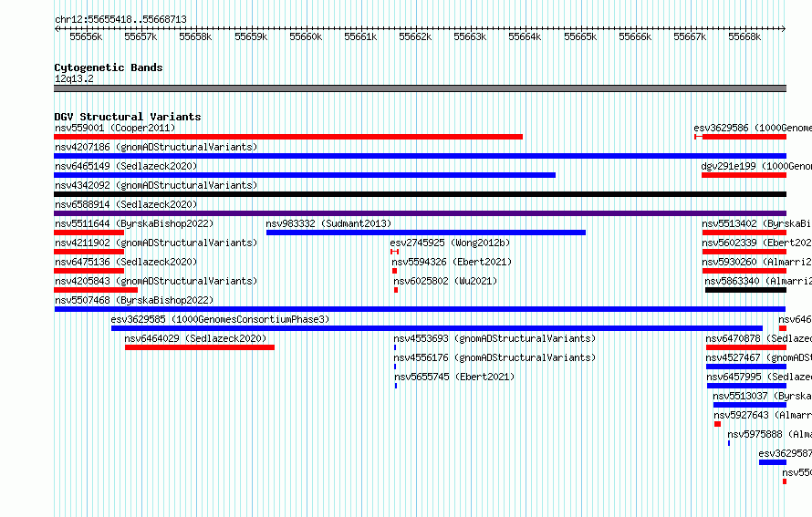The width and height of the screenshot is (812, 517).
Task: Click the 55660k ruler tick label
Action: coord(306,37)
